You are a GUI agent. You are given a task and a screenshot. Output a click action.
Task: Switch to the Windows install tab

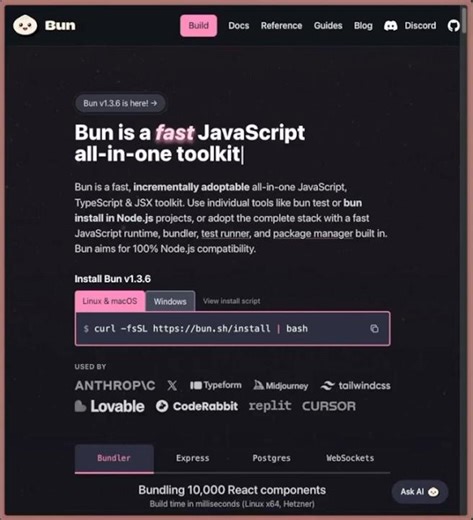170,301
